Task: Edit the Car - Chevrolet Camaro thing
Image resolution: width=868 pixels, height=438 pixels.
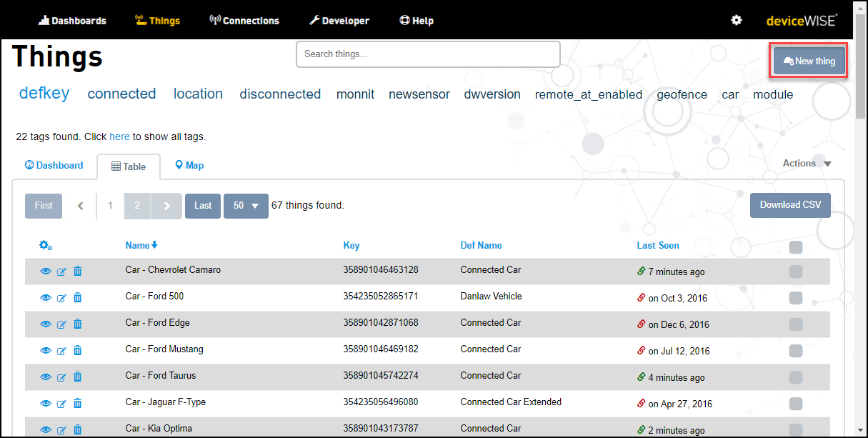Action: (x=61, y=272)
